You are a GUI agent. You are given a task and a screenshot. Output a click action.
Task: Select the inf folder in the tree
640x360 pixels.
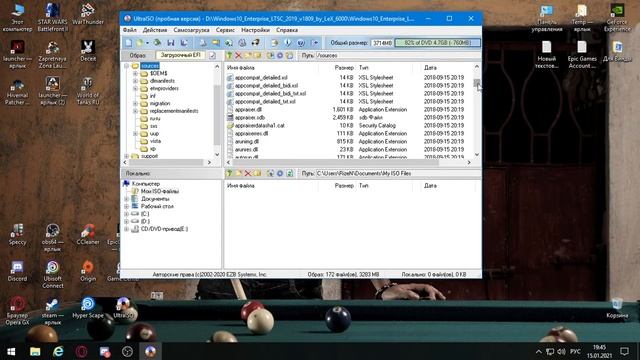coord(153,96)
